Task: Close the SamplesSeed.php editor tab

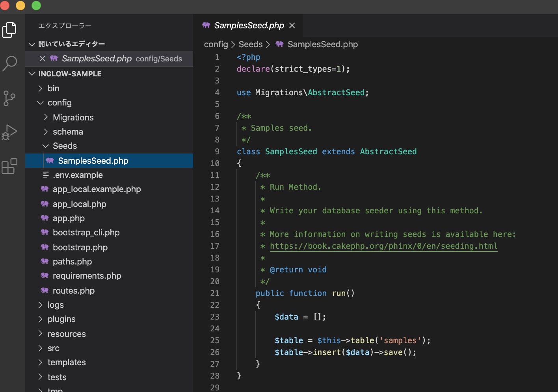Action: (x=292, y=25)
